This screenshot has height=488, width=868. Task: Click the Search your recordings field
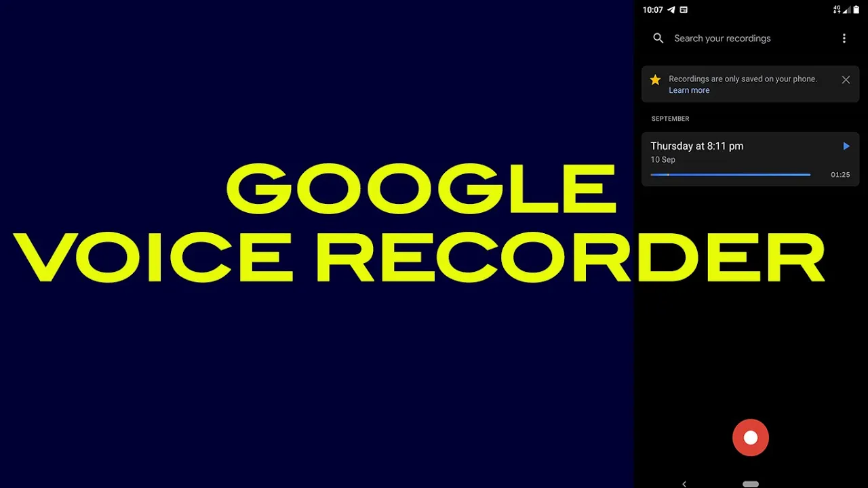coord(722,39)
